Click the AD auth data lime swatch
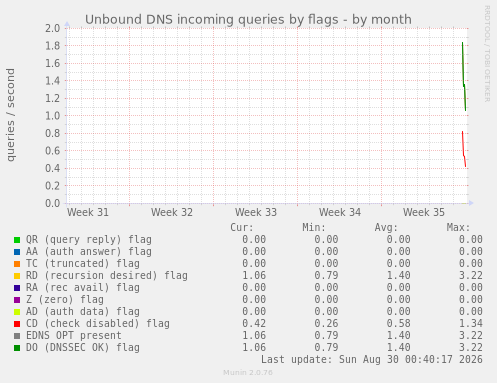Image resolution: width=497 pixels, height=383 pixels. pos(17,312)
